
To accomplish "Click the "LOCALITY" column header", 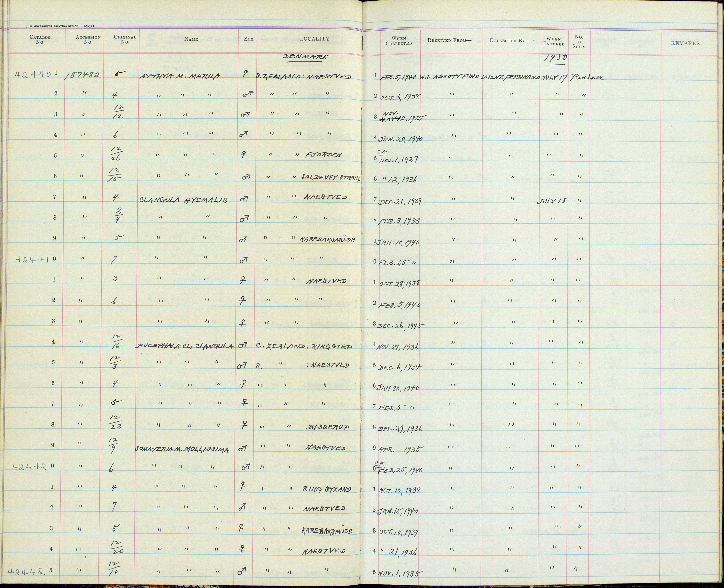I will pyautogui.click(x=314, y=39).
